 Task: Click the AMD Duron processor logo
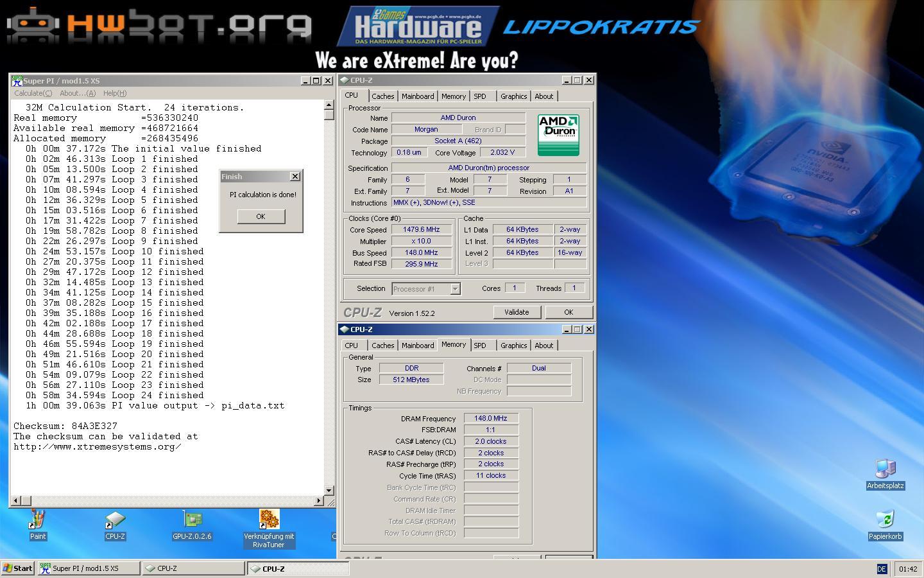pyautogui.click(x=558, y=135)
